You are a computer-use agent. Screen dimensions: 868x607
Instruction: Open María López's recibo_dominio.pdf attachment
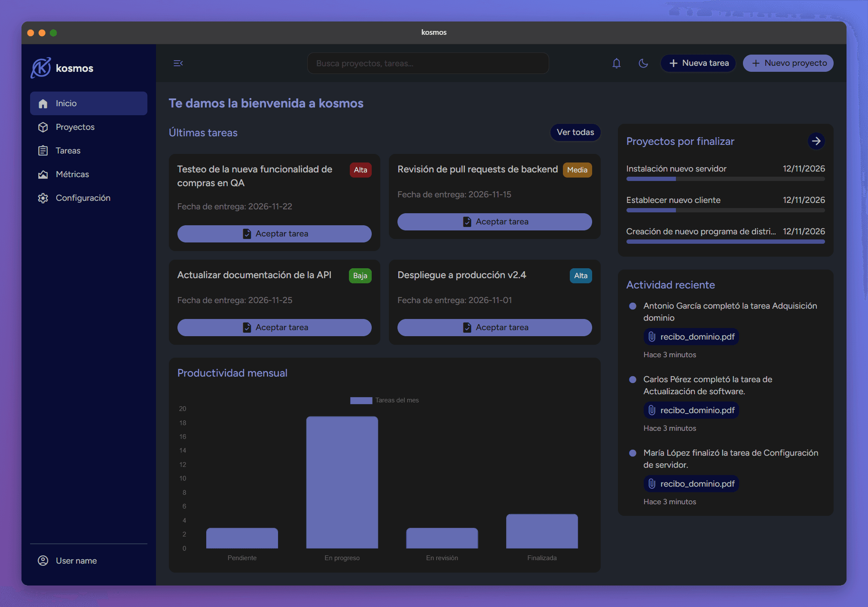pos(691,484)
